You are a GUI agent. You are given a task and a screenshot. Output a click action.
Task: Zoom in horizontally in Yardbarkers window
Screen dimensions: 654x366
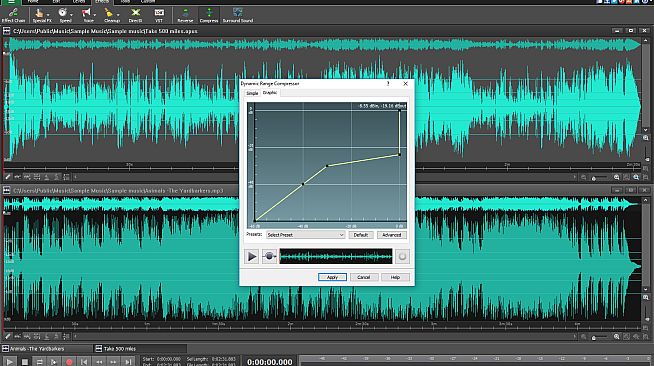pyautogui.click(x=616, y=336)
